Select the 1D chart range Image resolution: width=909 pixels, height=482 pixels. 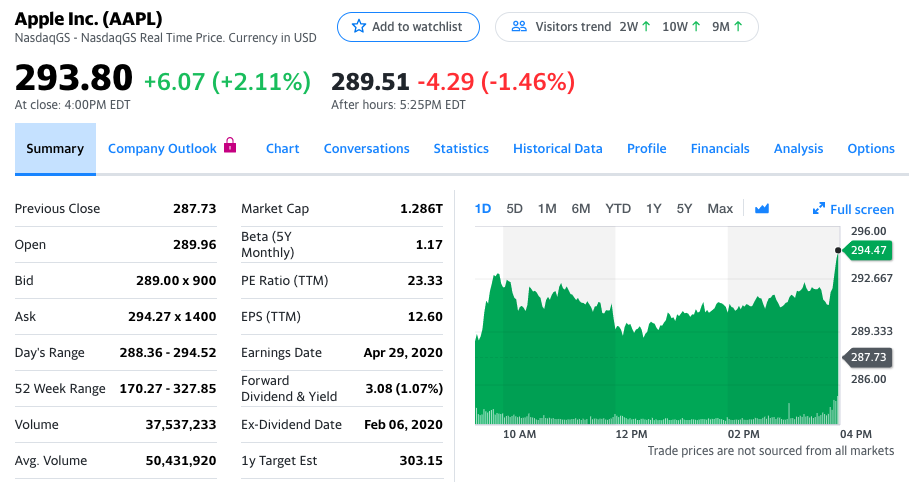click(483, 209)
